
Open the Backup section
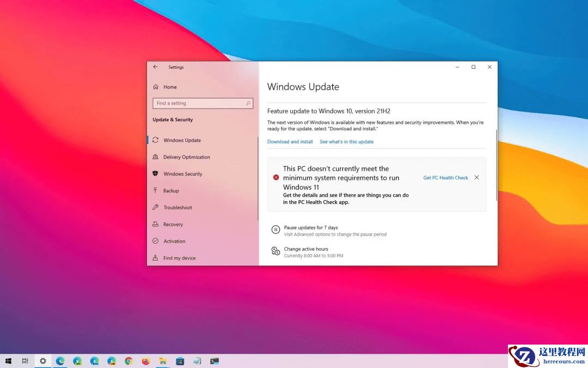(172, 190)
